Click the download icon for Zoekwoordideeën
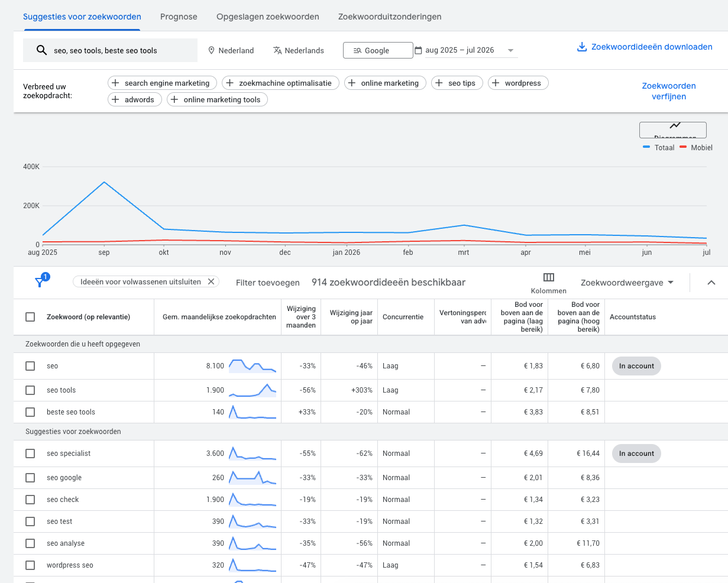 pos(582,47)
